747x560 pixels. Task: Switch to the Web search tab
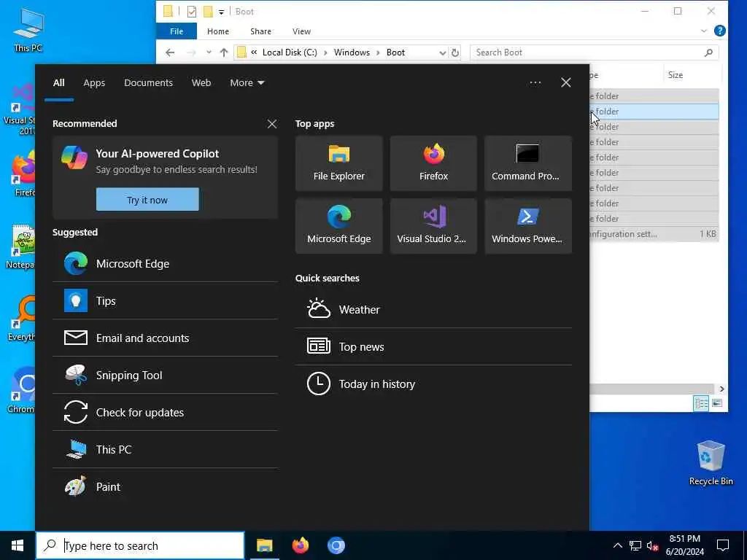pos(201,83)
